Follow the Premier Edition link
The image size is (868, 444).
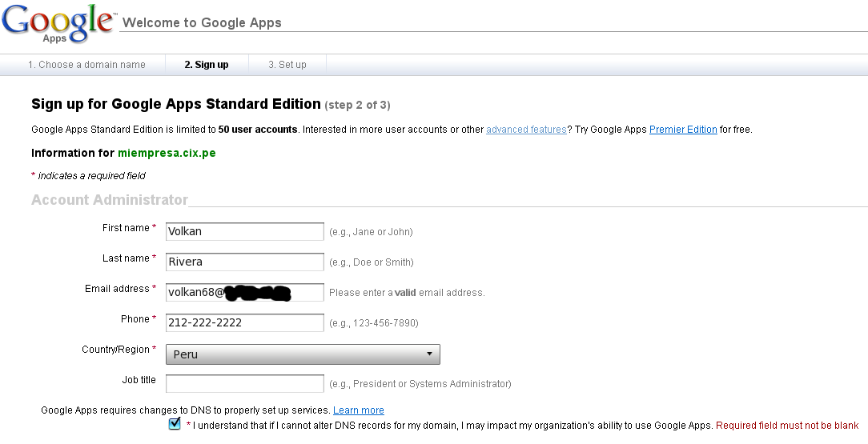(x=683, y=130)
